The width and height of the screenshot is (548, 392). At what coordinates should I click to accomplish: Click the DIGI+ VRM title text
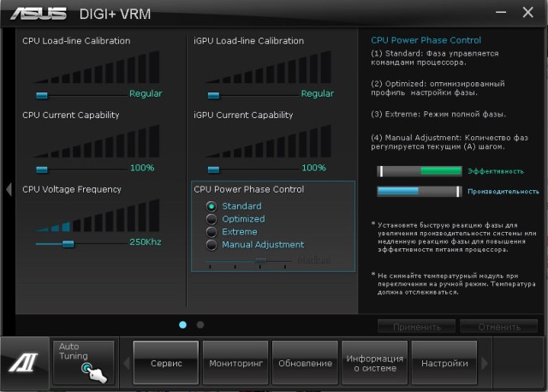[x=115, y=14]
